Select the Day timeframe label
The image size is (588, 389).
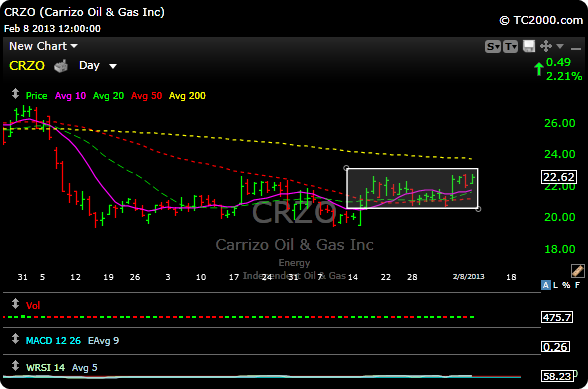[x=89, y=65]
